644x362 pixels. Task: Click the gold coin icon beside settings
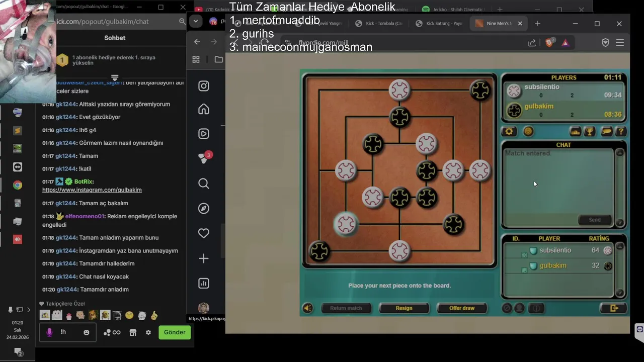[x=528, y=132]
